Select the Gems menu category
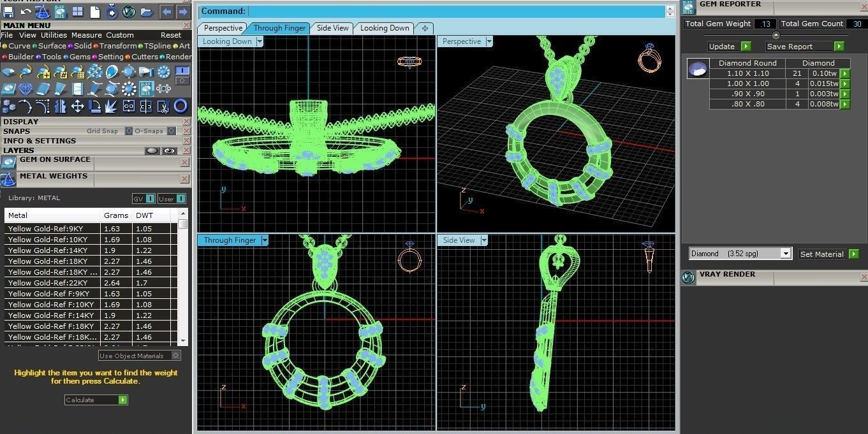 tap(77, 57)
